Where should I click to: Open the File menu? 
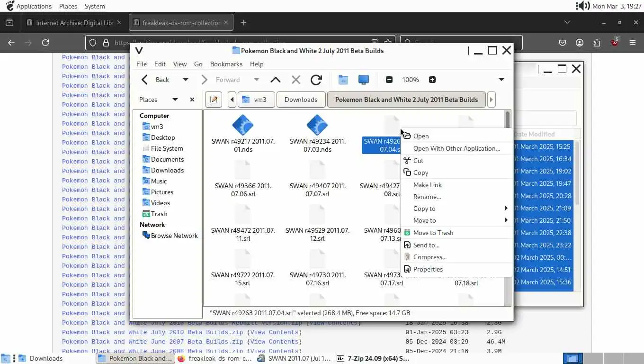tap(142, 64)
